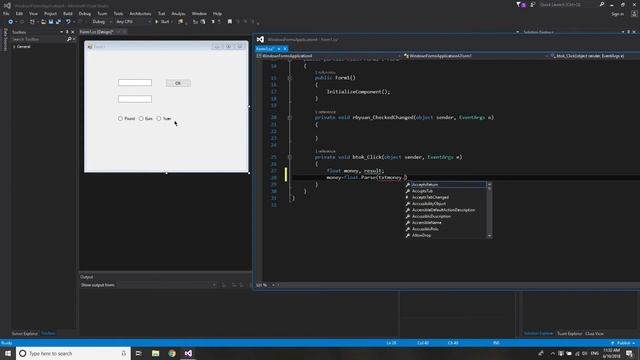
Task: Pin the Toolbox panel
Action: coord(67,32)
